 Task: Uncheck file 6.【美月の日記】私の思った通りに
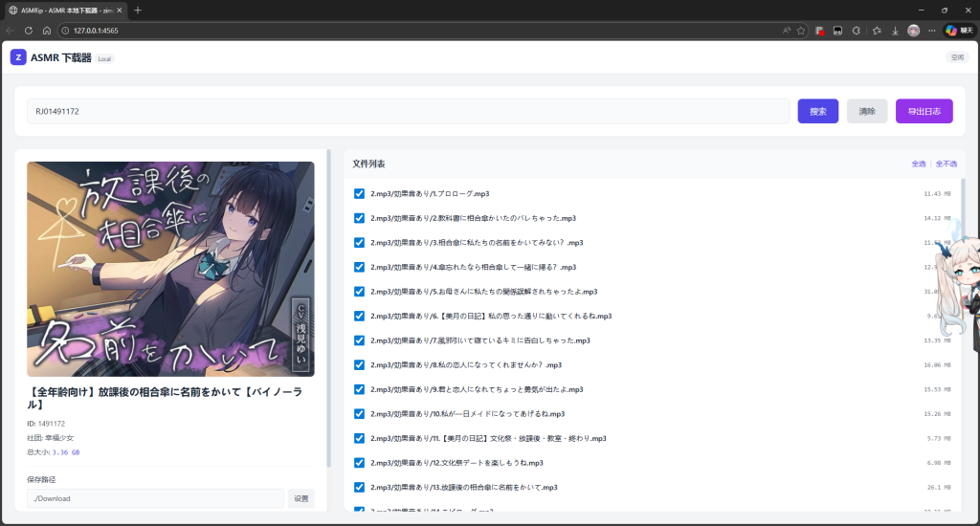pos(360,317)
